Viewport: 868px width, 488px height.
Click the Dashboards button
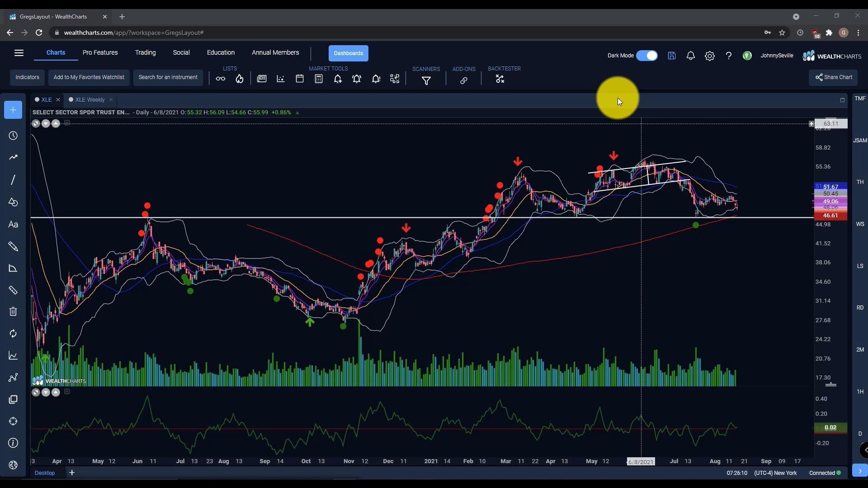pyautogui.click(x=349, y=53)
